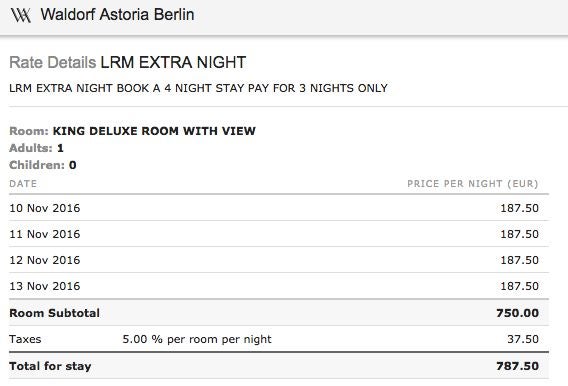This screenshot has width=568, height=386.
Task: Select the 11 Nov 2016 row
Action: [279, 234]
